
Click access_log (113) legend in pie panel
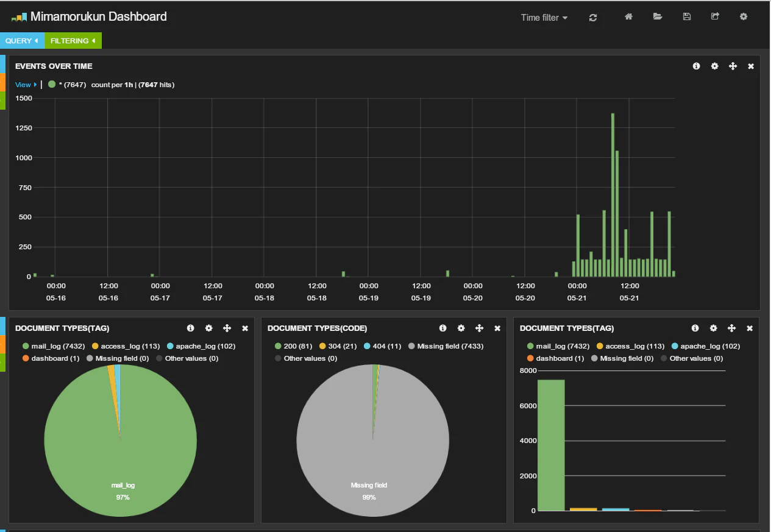pos(126,346)
